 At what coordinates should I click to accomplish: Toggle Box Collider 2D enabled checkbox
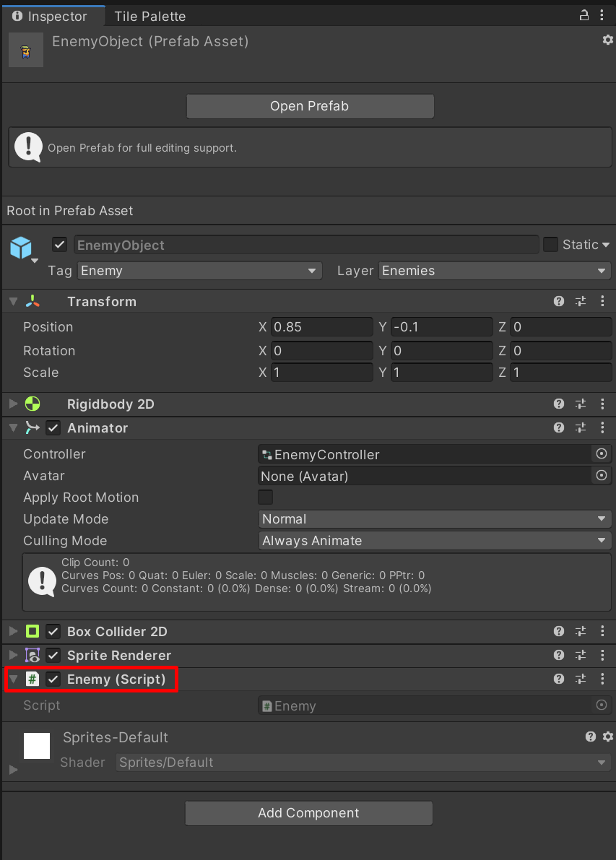tap(53, 631)
